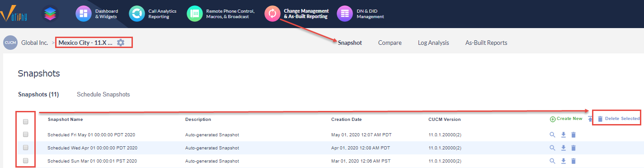Sort by Snapshot Name column header
This screenshot has height=168, width=644.
65,120
